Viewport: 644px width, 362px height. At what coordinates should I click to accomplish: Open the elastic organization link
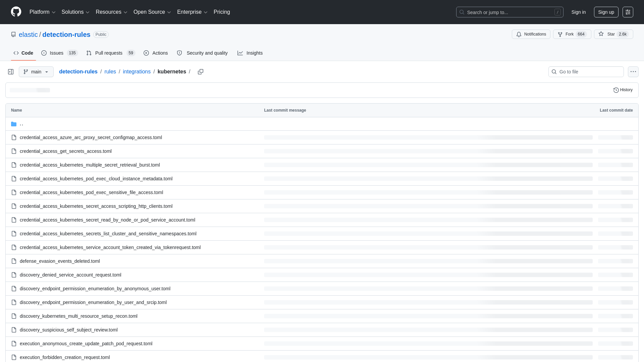click(28, 35)
